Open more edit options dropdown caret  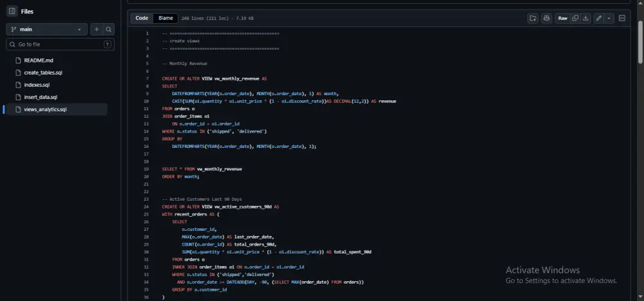click(x=609, y=18)
